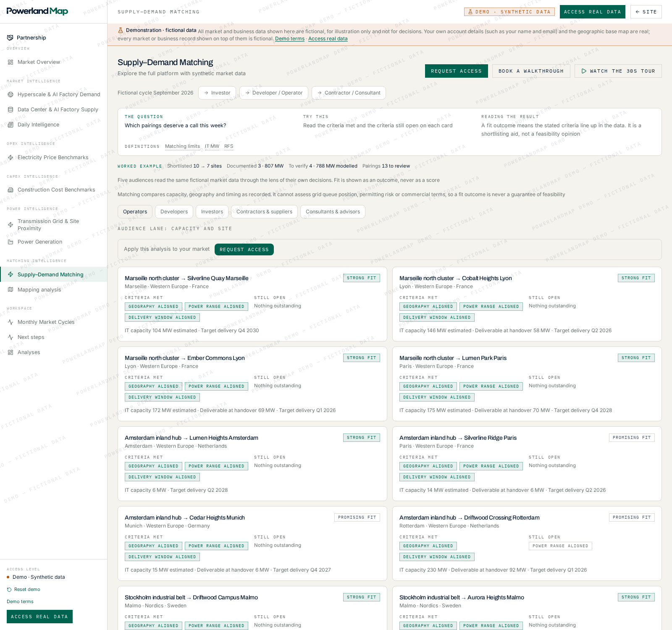Screen dimensions: 672x630
Task: Click the Monthly Market Cycles icon
Action: 10,322
